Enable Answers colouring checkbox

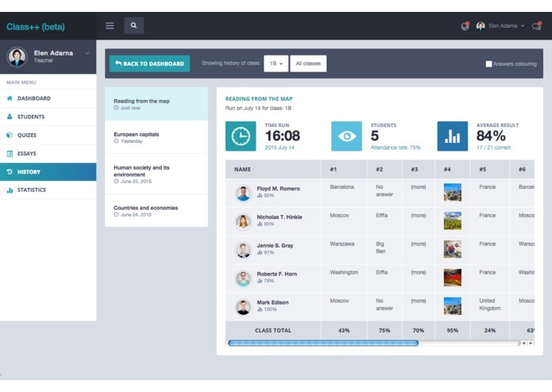488,64
